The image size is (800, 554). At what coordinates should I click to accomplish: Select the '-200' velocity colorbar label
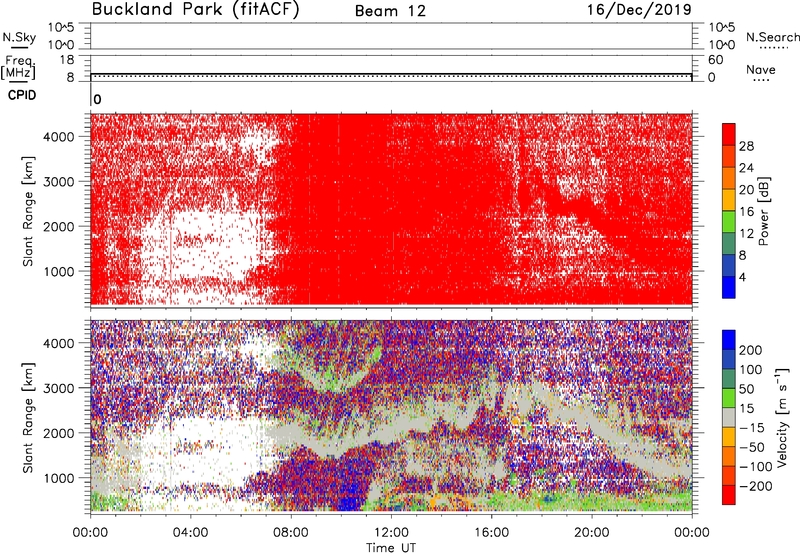pyautogui.click(x=755, y=486)
